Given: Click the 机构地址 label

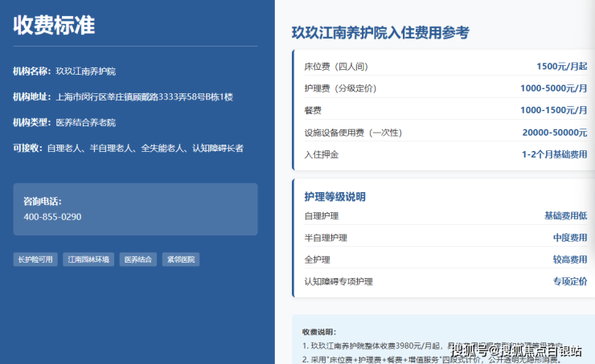Looking at the screenshot, I should 32,96.
